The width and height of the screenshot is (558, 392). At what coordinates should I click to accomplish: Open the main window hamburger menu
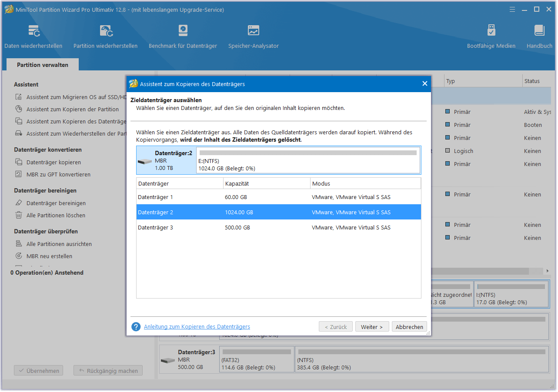tap(512, 9)
